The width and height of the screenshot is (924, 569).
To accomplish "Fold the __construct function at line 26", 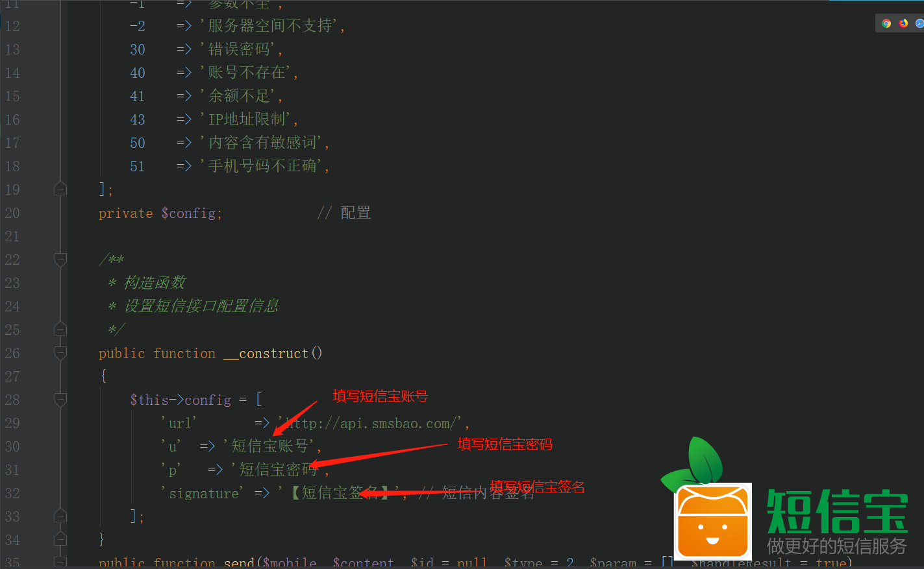I will pyautogui.click(x=60, y=353).
